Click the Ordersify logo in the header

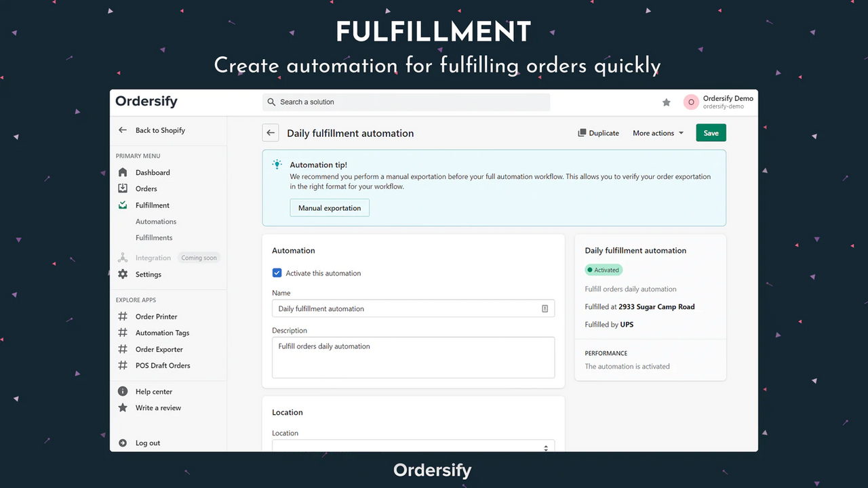(x=146, y=101)
